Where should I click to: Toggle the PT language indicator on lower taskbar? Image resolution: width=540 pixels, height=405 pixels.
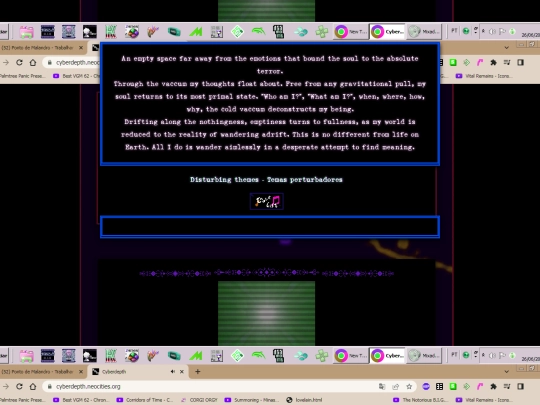pos(454,355)
